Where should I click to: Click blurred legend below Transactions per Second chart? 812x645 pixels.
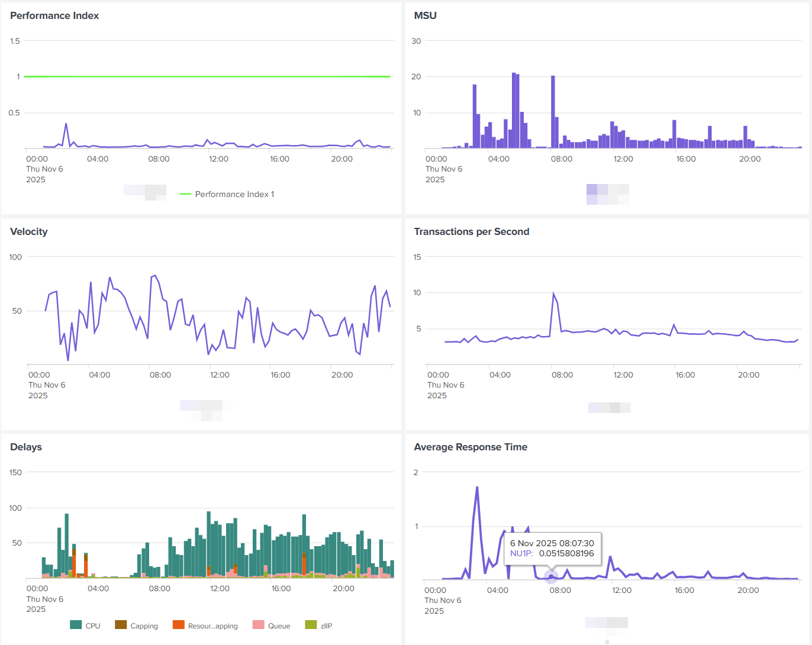click(610, 408)
